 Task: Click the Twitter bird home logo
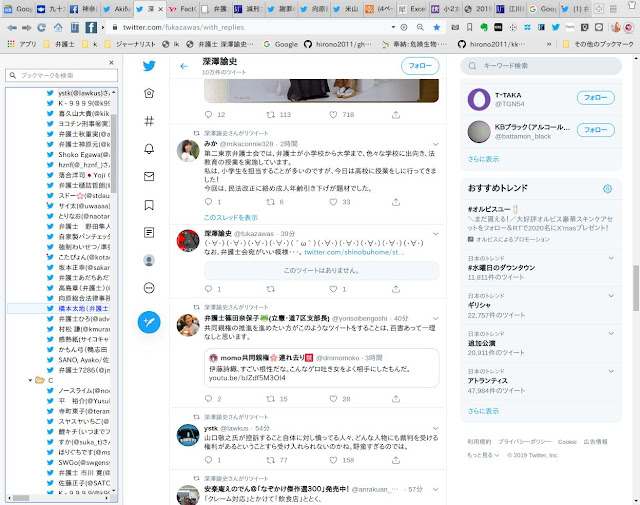tap(149, 66)
